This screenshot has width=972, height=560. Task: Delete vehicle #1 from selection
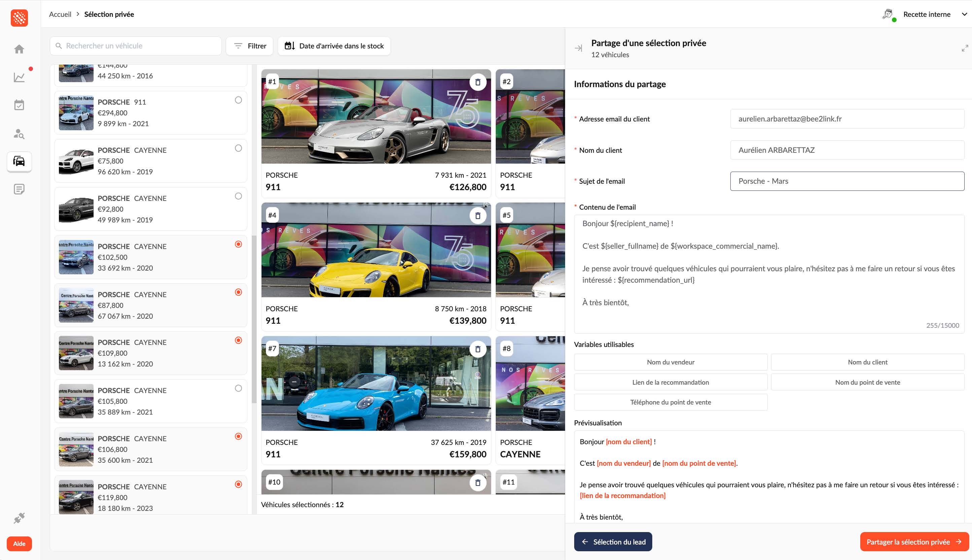click(478, 82)
